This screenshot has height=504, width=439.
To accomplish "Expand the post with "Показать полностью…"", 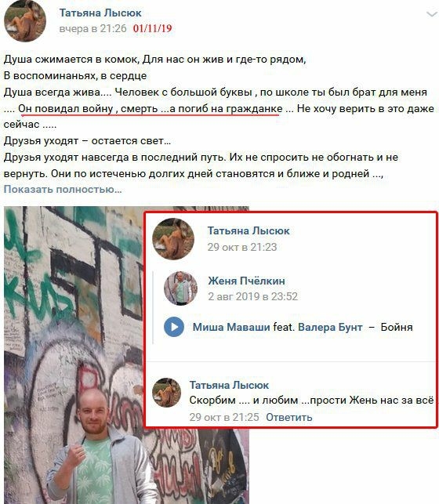I will pyautogui.click(x=63, y=190).
